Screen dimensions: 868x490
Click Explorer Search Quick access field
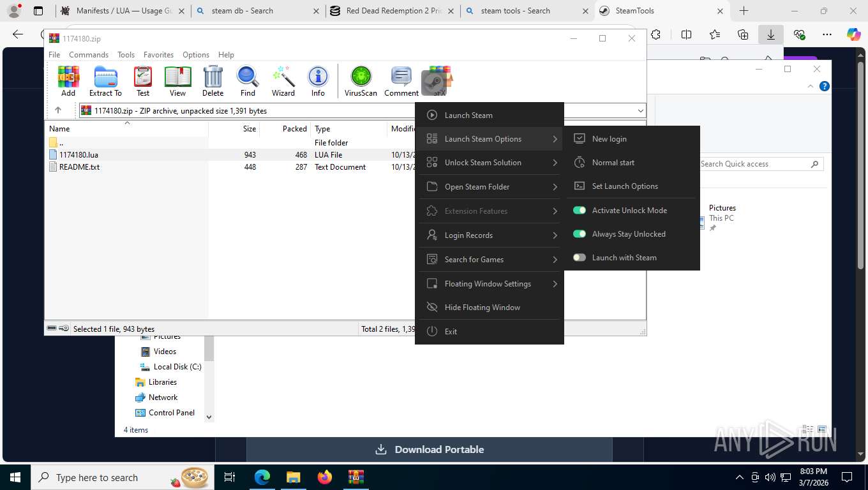point(761,164)
